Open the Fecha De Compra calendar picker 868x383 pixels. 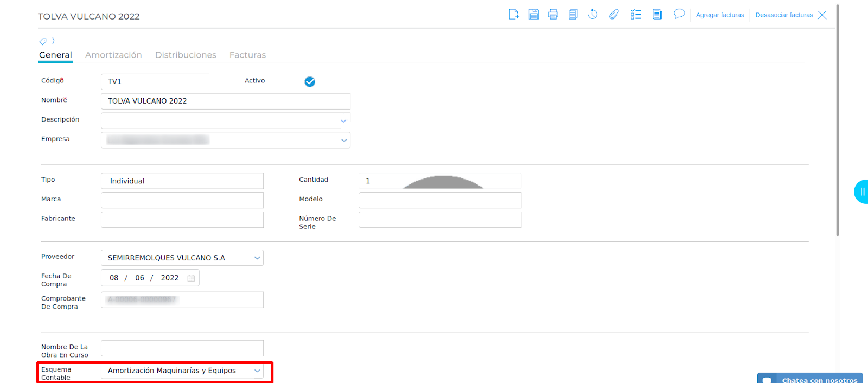click(191, 278)
